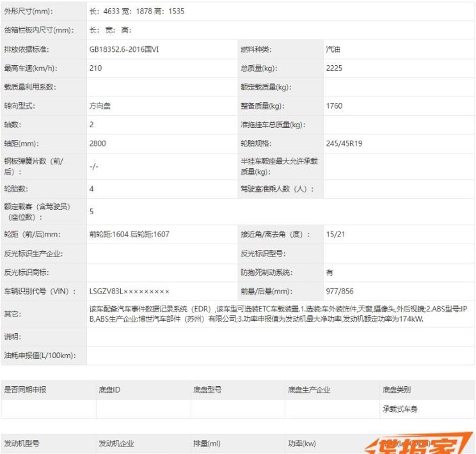Click the 驾驶室准乘人数 label
The width and height of the screenshot is (476, 454).
(x=277, y=189)
